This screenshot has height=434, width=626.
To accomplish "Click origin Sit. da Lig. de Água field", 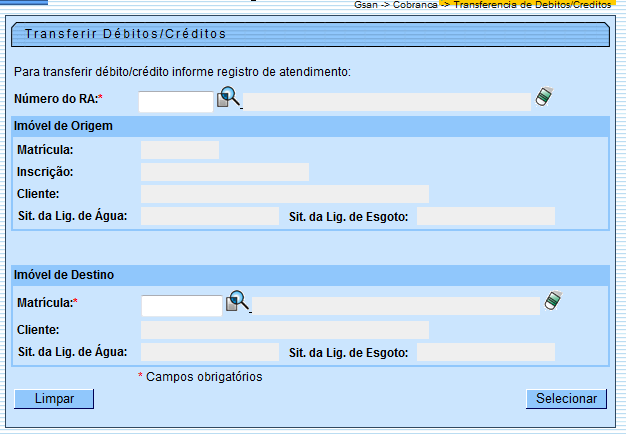I will [210, 216].
